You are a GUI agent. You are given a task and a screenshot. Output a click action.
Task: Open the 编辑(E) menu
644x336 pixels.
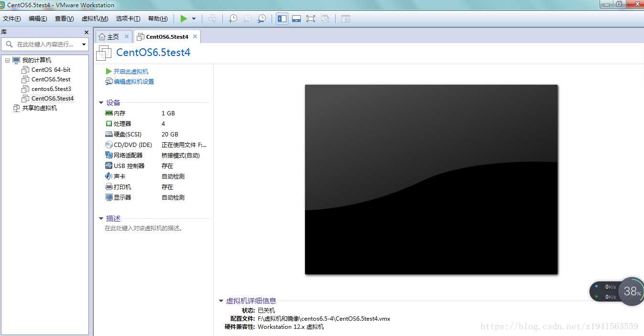38,19
